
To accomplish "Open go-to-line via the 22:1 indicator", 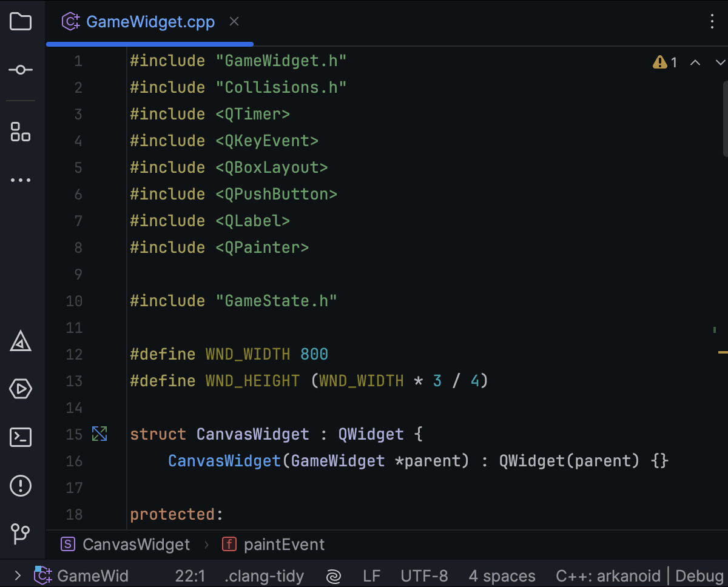I will (190, 575).
